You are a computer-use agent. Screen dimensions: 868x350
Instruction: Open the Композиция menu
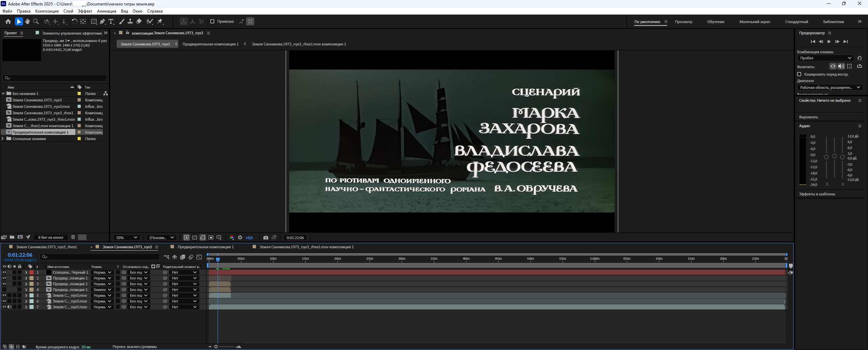pyautogui.click(x=47, y=11)
